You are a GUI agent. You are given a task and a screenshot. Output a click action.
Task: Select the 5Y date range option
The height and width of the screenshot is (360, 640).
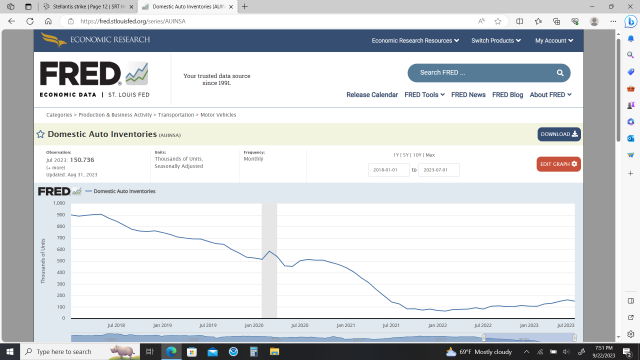pos(406,155)
